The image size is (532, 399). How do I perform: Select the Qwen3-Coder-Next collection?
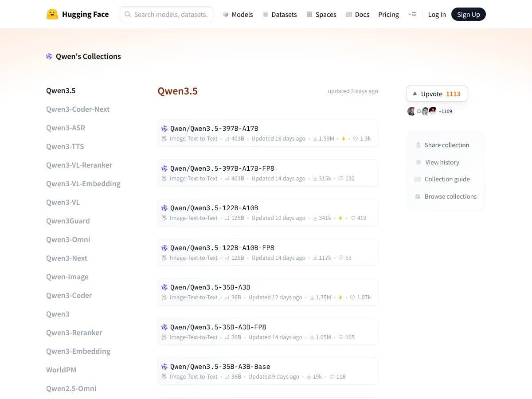[x=78, y=109]
